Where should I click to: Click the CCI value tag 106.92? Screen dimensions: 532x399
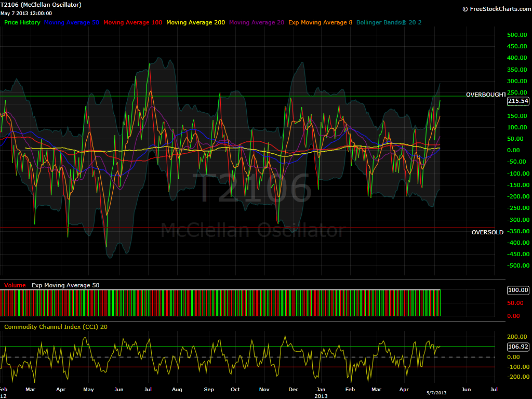click(518, 347)
